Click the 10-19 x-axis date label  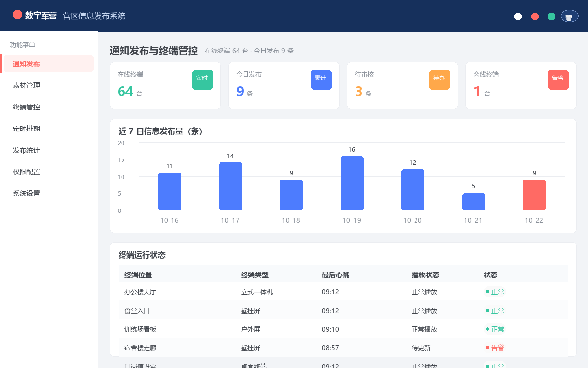[x=352, y=220]
